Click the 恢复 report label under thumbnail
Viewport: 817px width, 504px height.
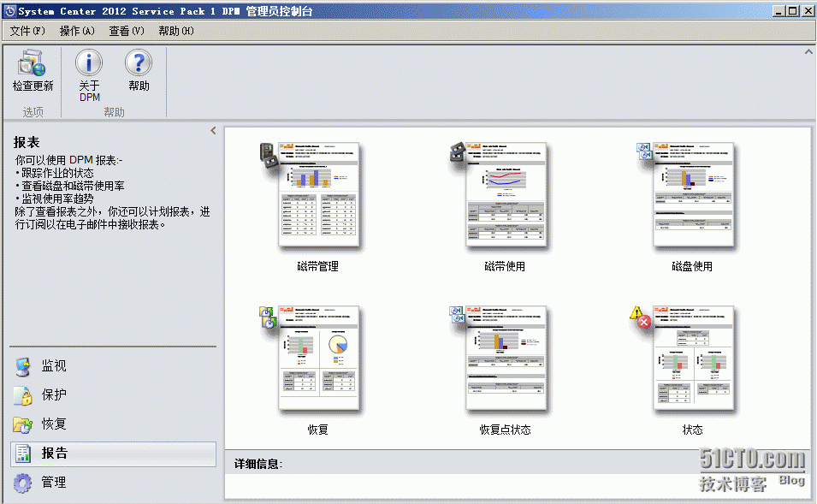(x=318, y=430)
